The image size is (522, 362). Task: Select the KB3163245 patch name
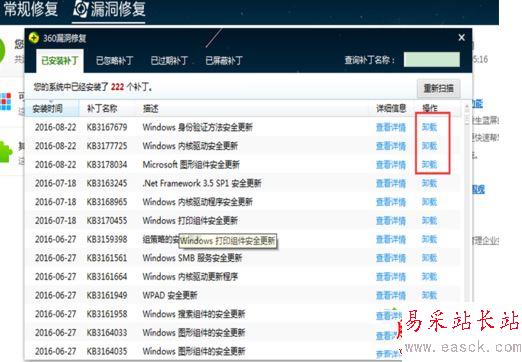coord(107,183)
